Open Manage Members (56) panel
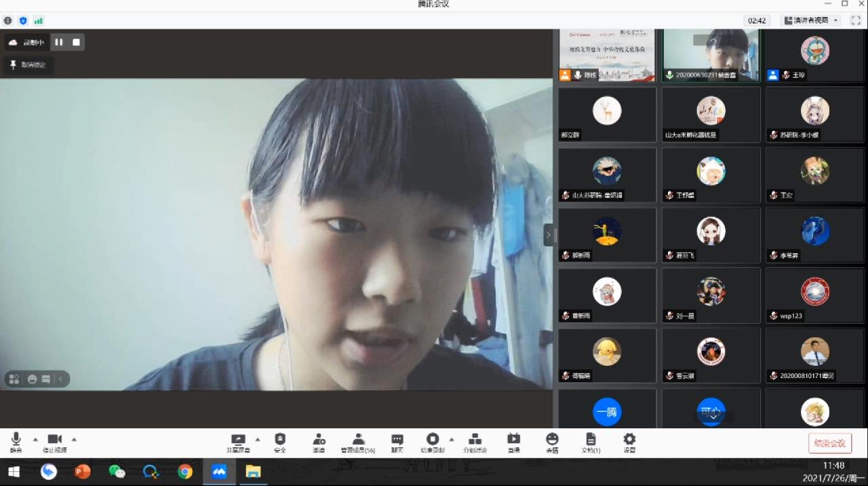The image size is (868, 486). (358, 442)
